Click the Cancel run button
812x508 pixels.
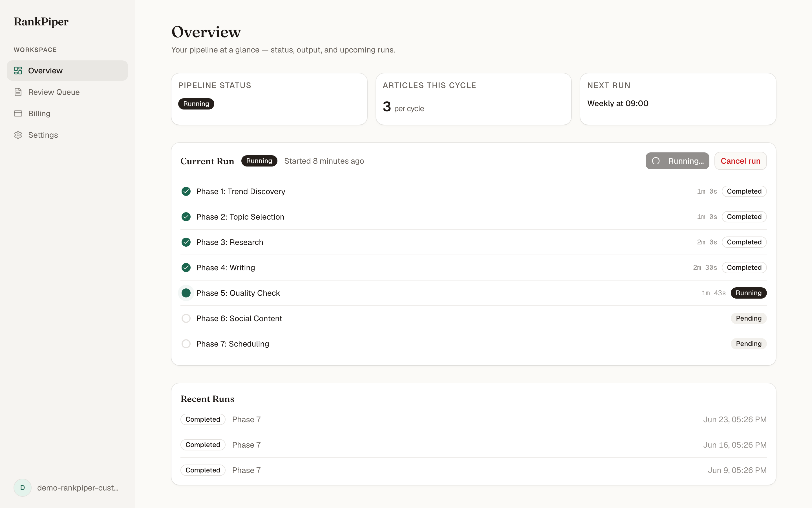click(740, 161)
